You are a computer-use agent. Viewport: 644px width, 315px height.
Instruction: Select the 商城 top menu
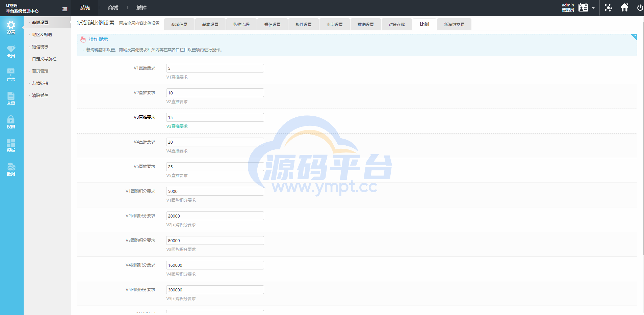click(113, 8)
